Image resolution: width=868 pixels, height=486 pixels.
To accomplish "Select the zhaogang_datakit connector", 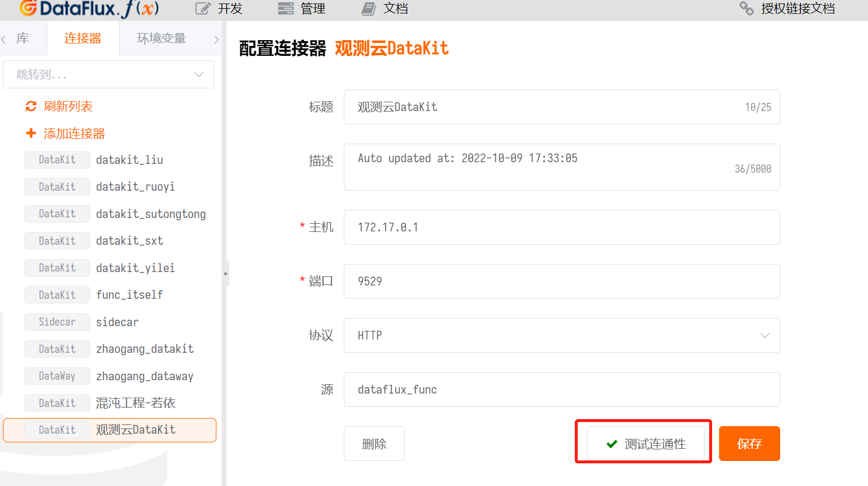I will click(x=109, y=349).
